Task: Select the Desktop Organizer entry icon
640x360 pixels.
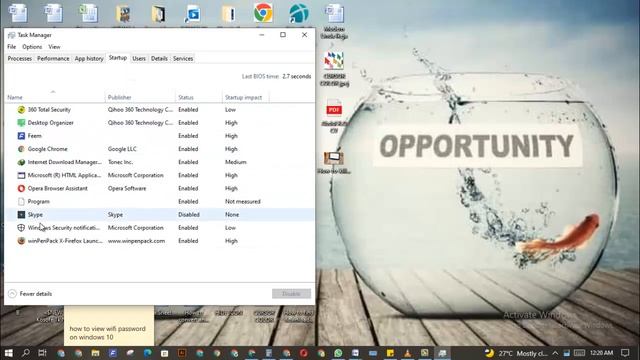Action: (x=21, y=122)
